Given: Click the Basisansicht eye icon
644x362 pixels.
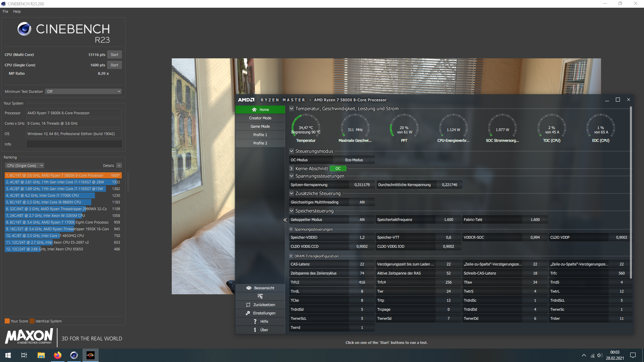Looking at the screenshot, I should coord(249,288).
